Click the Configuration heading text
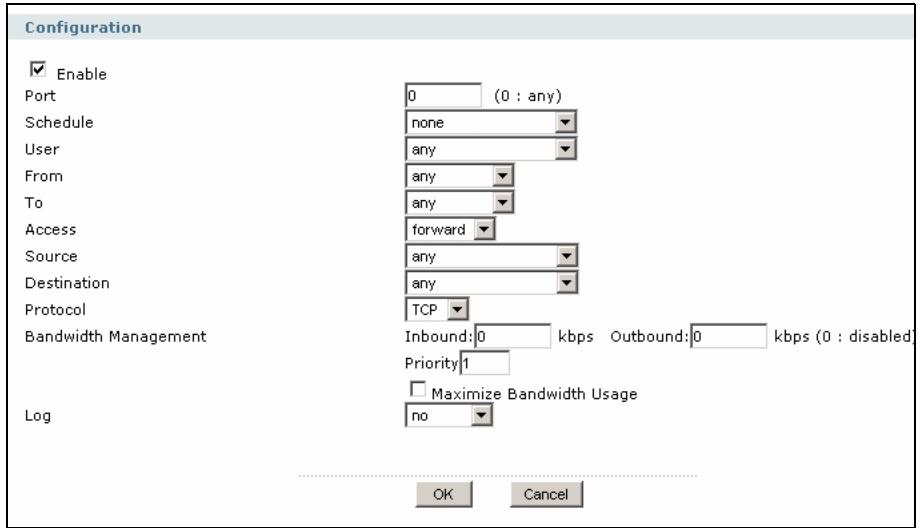This screenshot has height=528, width=920. click(83, 28)
